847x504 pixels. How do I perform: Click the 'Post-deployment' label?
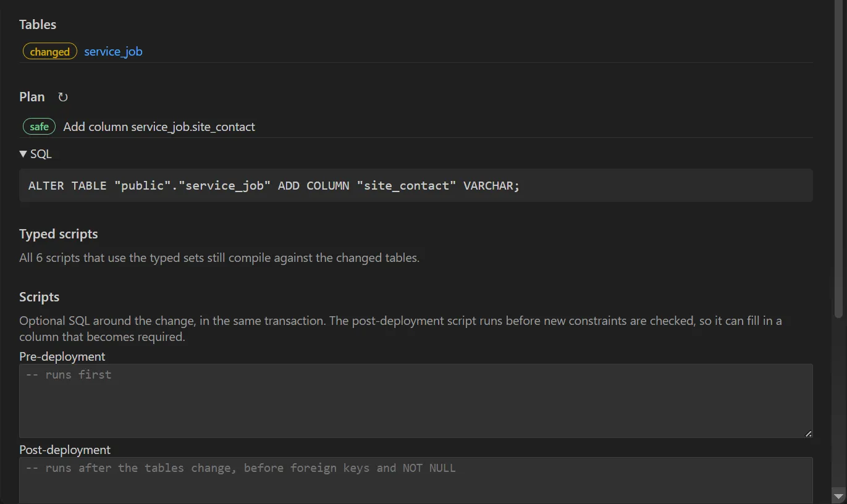click(65, 450)
